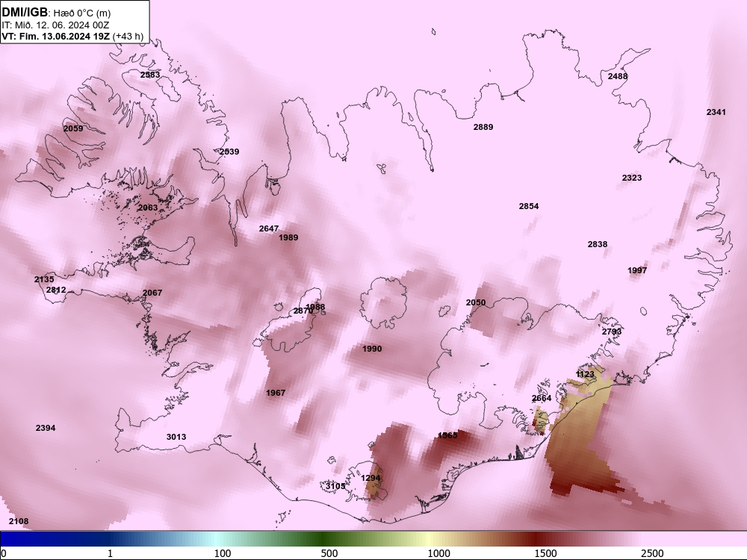
Task: Click the map value 1565
Action: coord(447,435)
